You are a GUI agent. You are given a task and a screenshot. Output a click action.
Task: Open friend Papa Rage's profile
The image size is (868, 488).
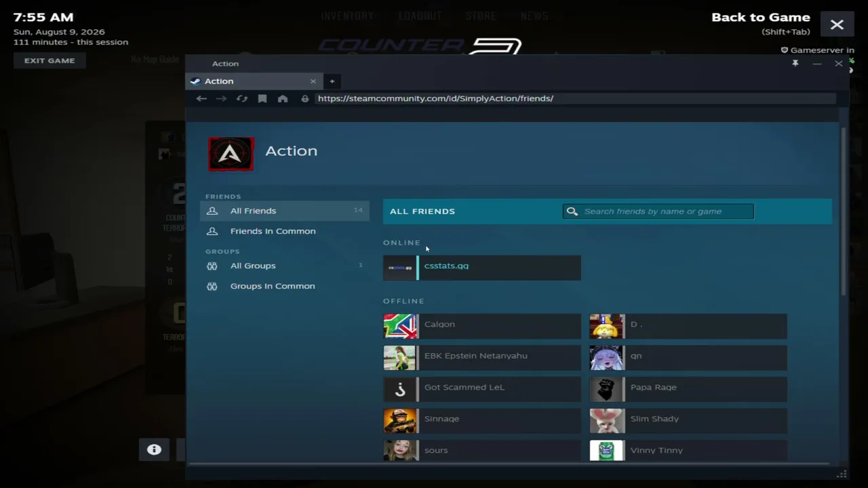(x=688, y=389)
